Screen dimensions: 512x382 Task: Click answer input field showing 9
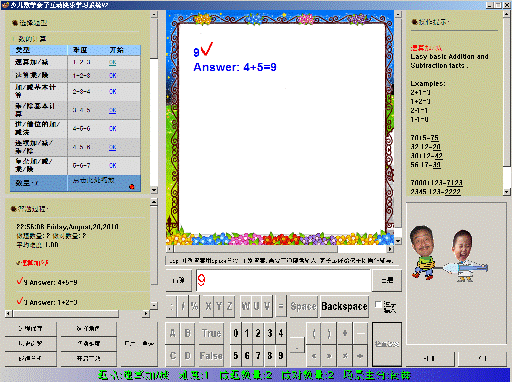point(283,280)
